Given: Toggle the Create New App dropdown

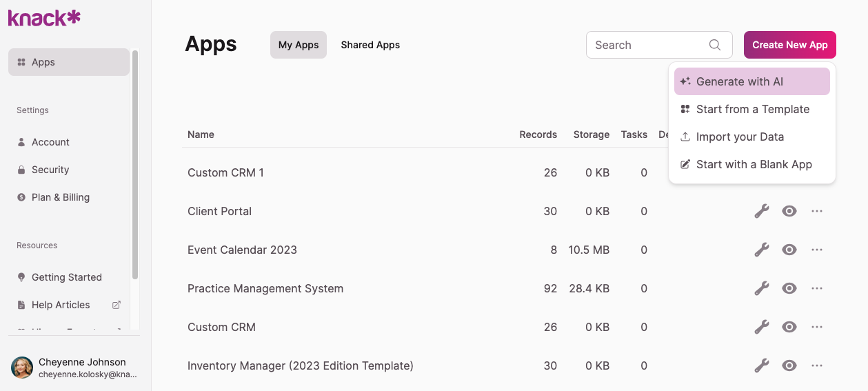Looking at the screenshot, I should (789, 45).
